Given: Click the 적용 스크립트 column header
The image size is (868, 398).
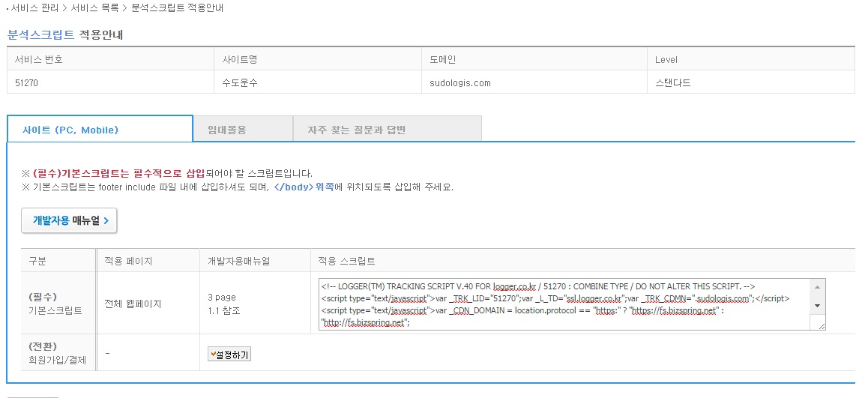Looking at the screenshot, I should 583,261.
